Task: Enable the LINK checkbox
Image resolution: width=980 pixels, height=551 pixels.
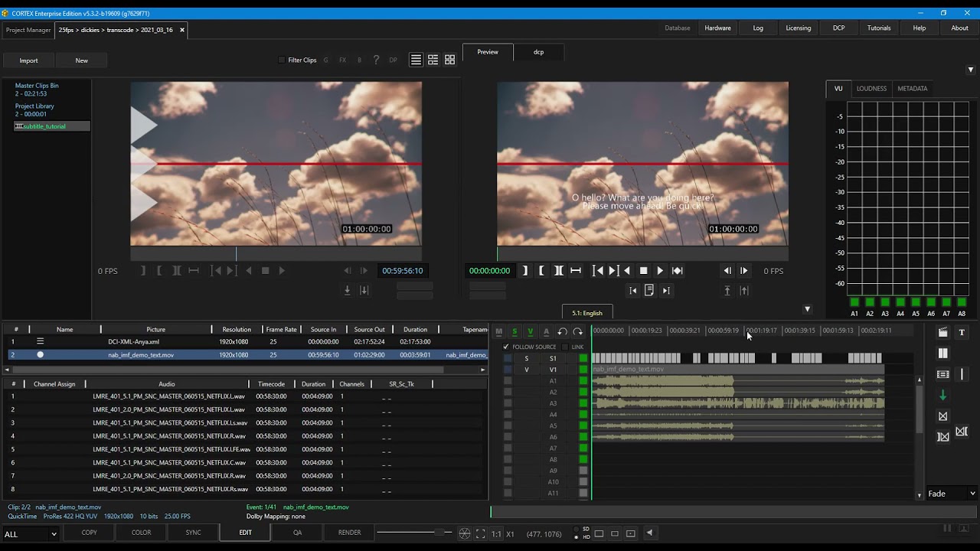Action: click(x=564, y=347)
